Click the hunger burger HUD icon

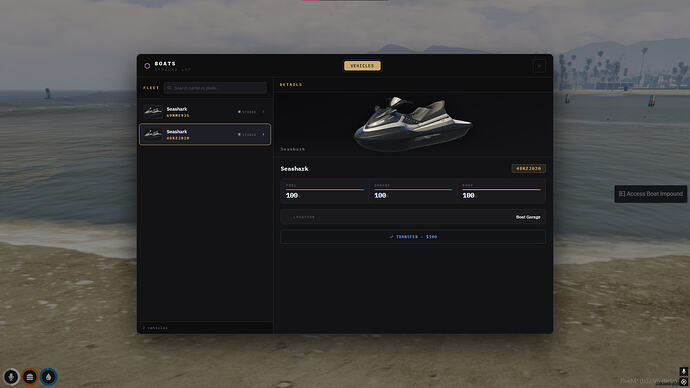pos(30,377)
